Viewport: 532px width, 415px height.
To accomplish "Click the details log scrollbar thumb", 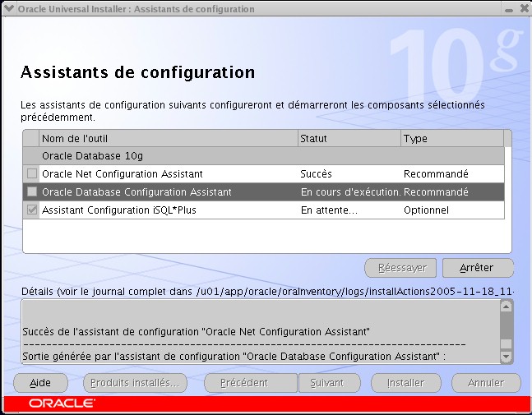I will tap(506, 344).
